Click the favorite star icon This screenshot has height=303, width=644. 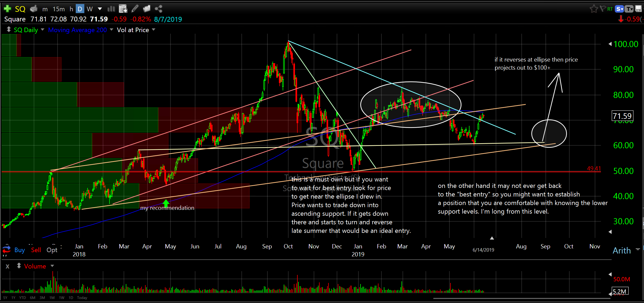tap(593, 9)
